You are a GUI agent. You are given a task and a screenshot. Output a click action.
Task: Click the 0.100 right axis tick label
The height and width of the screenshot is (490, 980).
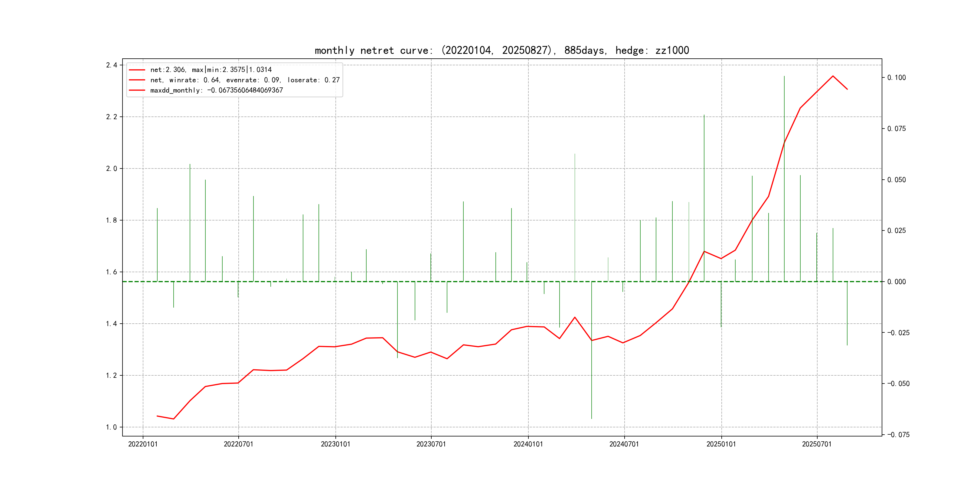(896, 78)
